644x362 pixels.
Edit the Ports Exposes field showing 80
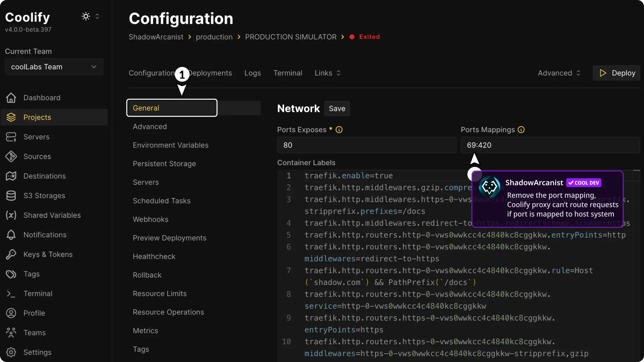367,145
